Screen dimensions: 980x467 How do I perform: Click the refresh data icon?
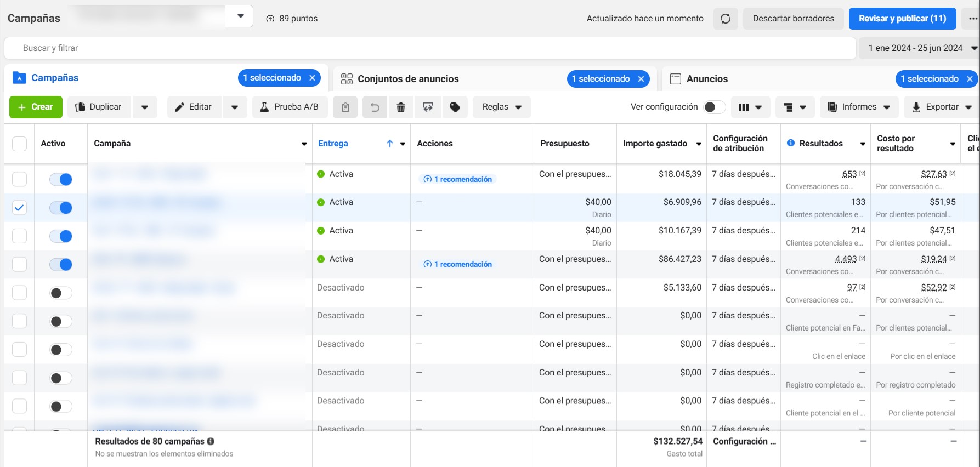pyautogui.click(x=725, y=19)
